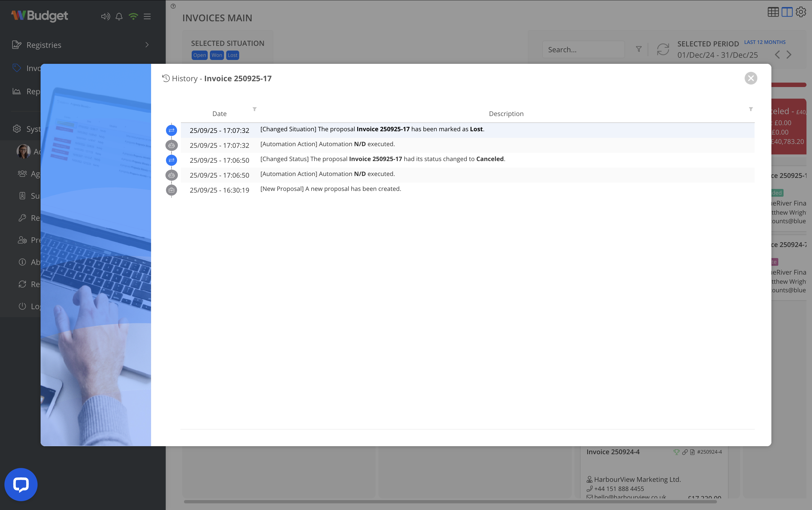Open the chat bubble in bottom-left corner
The width and height of the screenshot is (812, 510).
point(20,484)
